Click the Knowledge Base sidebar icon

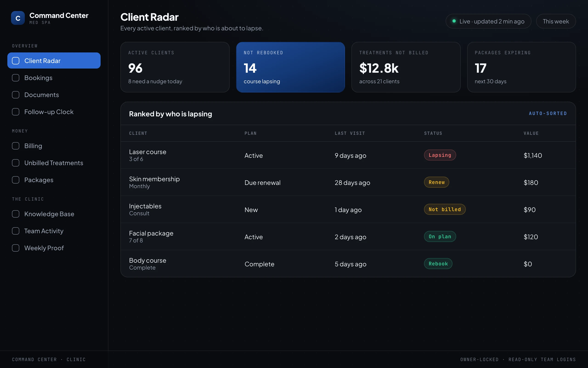pyautogui.click(x=16, y=214)
